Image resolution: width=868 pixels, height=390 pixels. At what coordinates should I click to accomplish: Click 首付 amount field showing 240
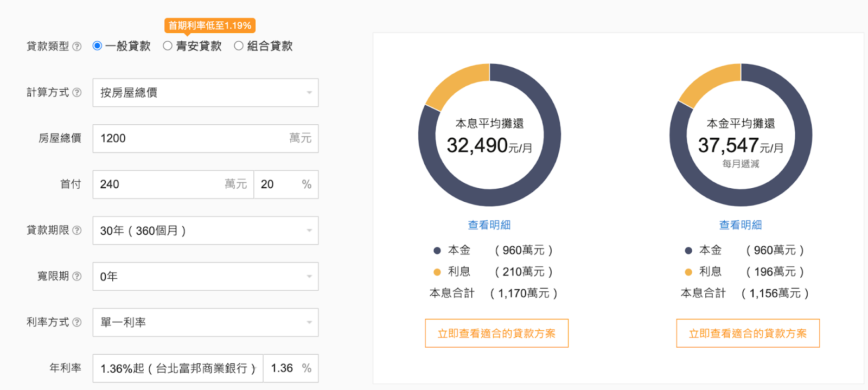pyautogui.click(x=173, y=184)
